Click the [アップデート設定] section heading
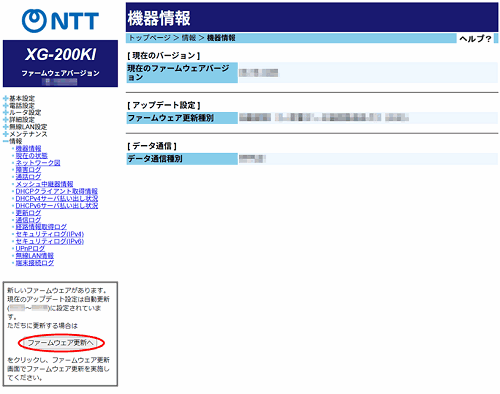 click(x=164, y=105)
